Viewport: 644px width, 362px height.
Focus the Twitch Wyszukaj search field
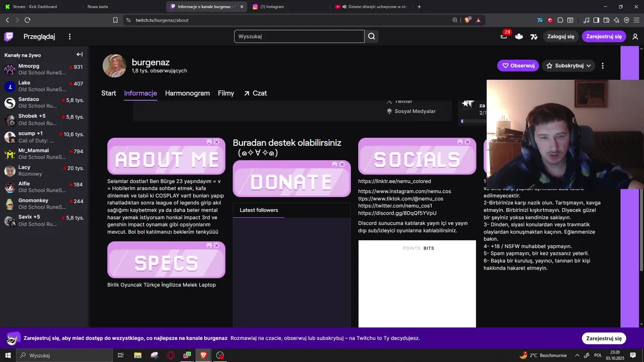(299, 36)
